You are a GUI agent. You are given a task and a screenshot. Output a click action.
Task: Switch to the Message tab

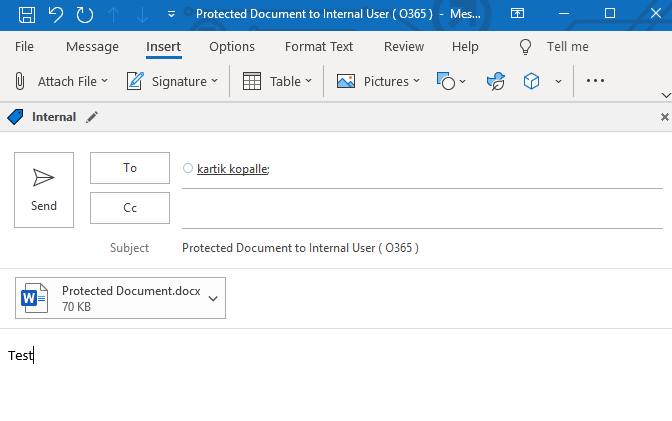click(x=92, y=46)
